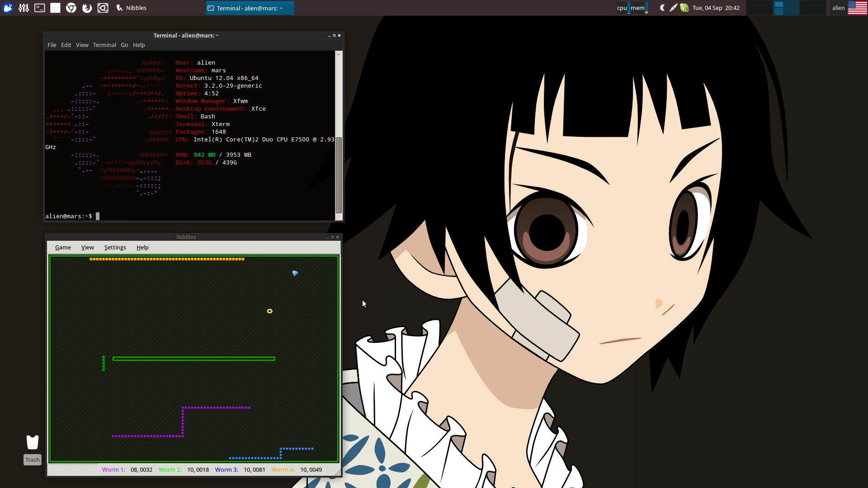Open the screenshot tool launcher in panel

(x=103, y=8)
